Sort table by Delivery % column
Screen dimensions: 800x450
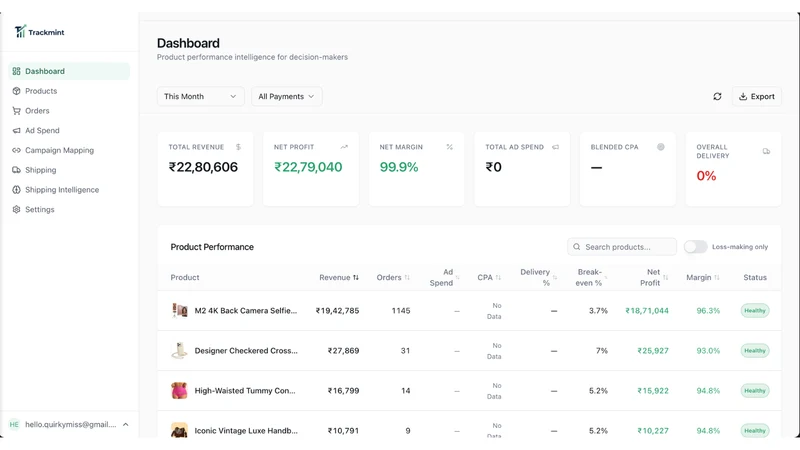coord(538,278)
